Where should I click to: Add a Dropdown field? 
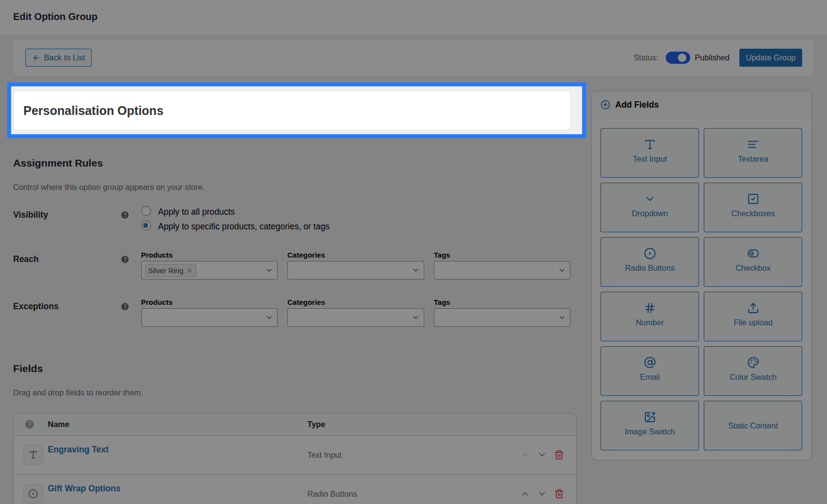pyautogui.click(x=649, y=207)
